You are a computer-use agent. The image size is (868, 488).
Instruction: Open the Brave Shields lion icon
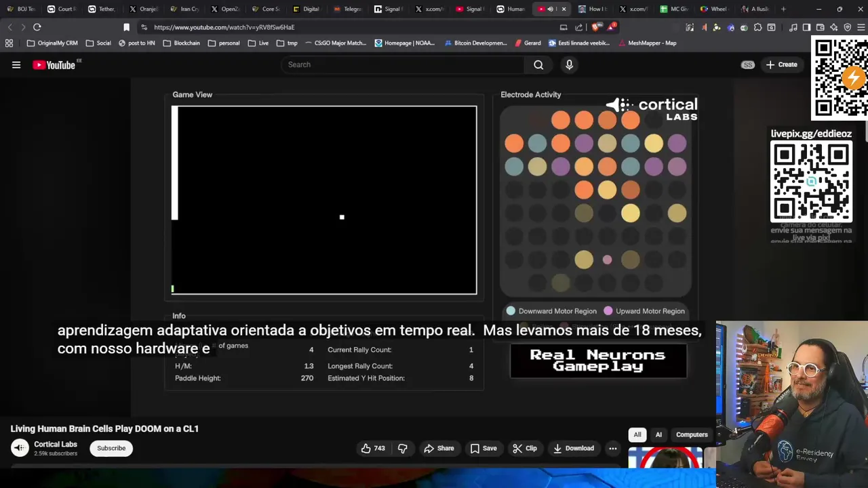point(595,27)
